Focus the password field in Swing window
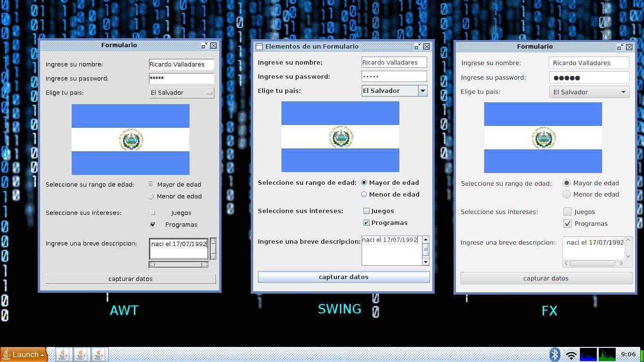The width and height of the screenshot is (644, 362). tap(394, 76)
